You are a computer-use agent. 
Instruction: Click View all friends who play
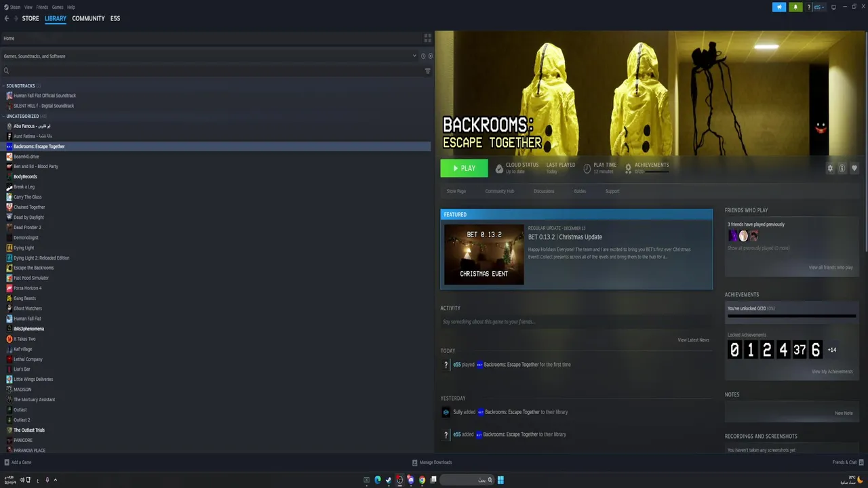click(831, 268)
